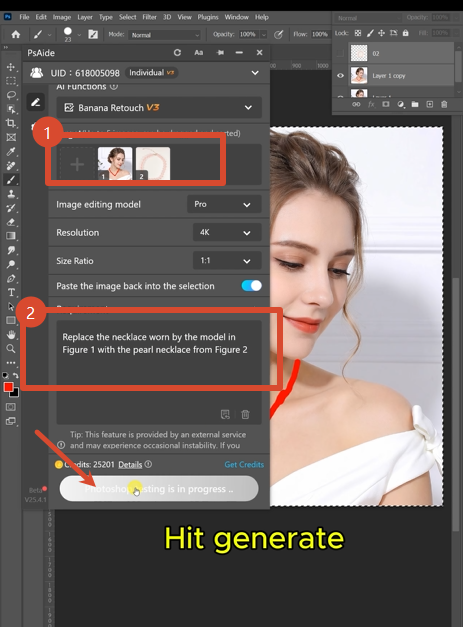Toggle the brush settings panel button
463x627 pixels.
(93, 34)
